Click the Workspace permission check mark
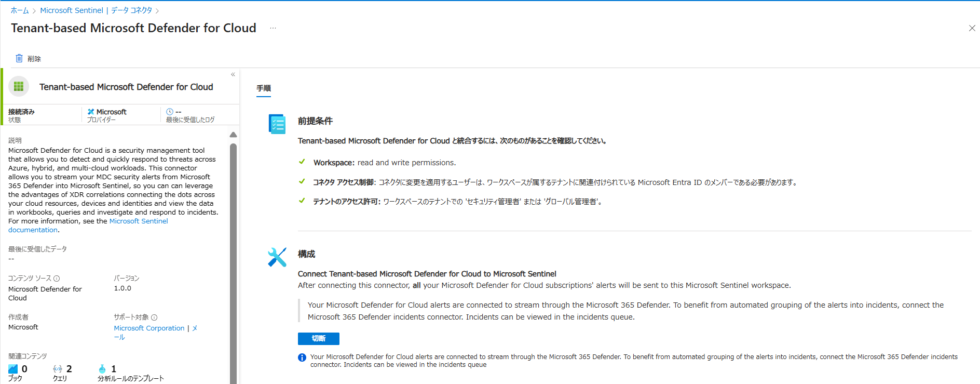980x384 pixels. pos(302,162)
